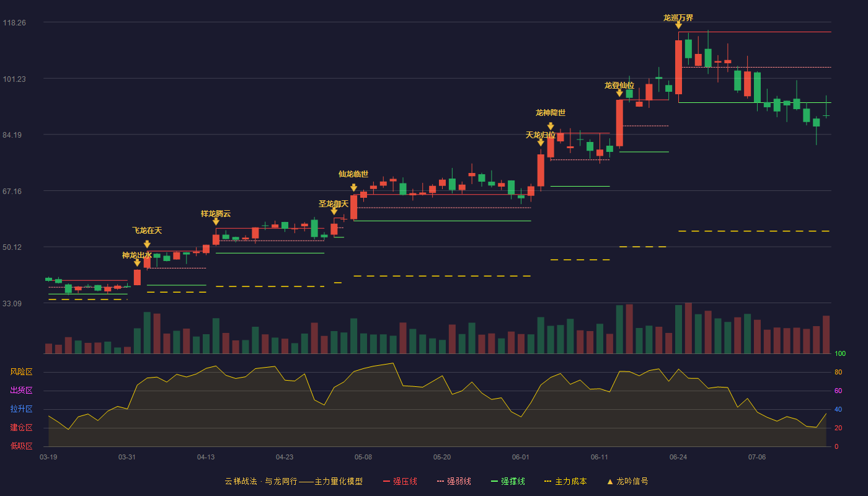Toggle the 强撑线 legend entry
868x496 pixels.
click(508, 481)
